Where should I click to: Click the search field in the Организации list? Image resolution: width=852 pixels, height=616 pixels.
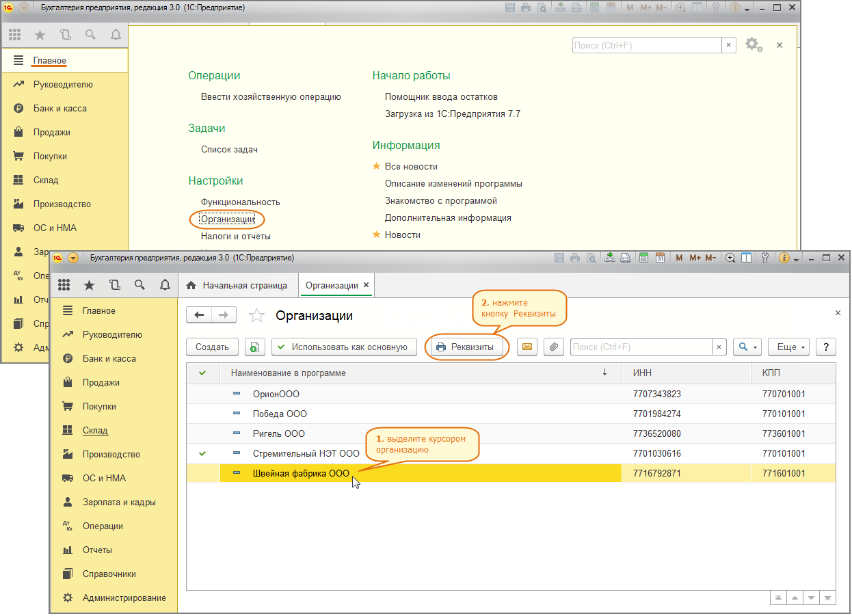641,347
